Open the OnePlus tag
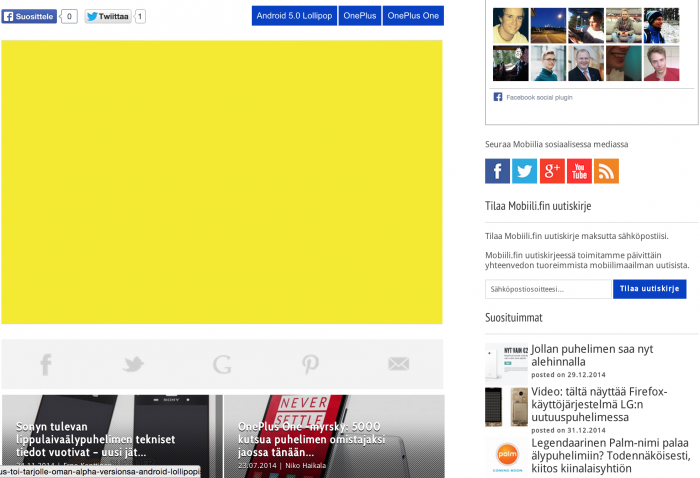The width and height of the screenshot is (700, 478). click(360, 16)
